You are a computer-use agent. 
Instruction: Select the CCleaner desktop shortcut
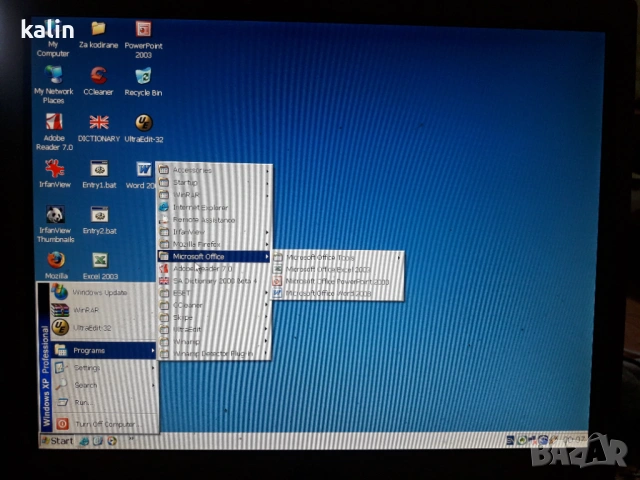pos(98,81)
